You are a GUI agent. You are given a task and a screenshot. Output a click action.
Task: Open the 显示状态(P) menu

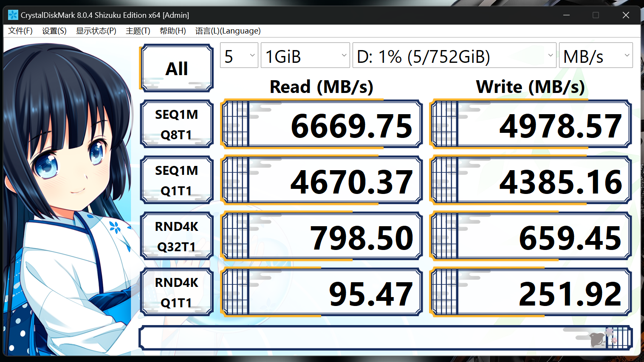click(96, 31)
